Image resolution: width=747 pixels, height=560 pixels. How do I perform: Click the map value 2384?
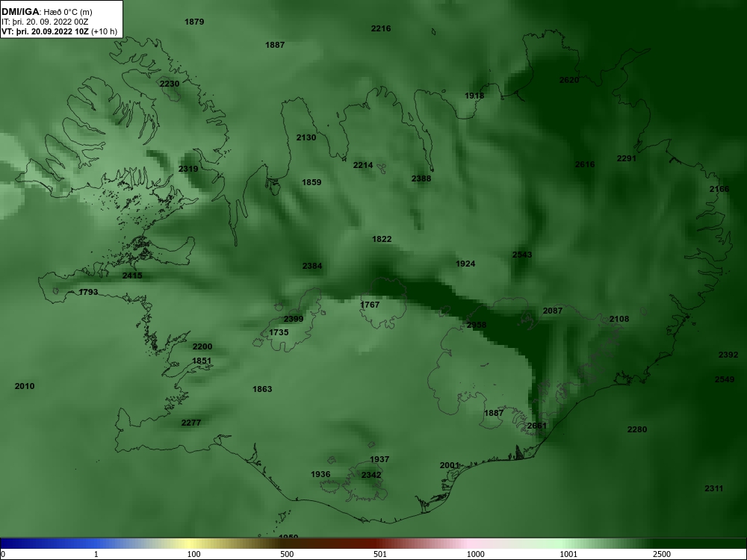pos(311,267)
